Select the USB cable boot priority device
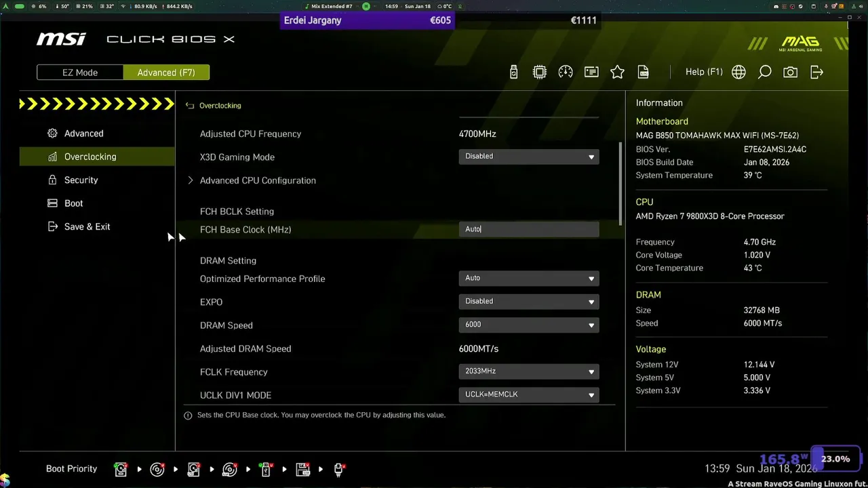 [338, 469]
